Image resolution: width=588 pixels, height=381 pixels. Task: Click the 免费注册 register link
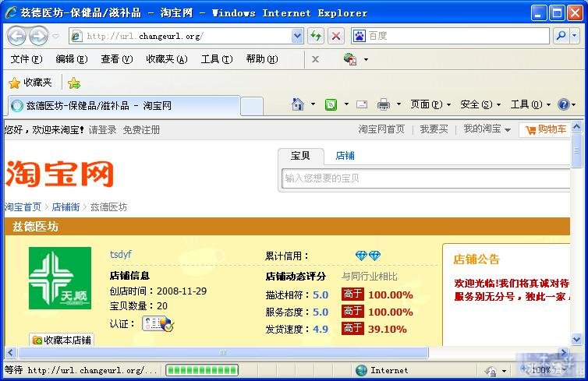click(x=141, y=130)
